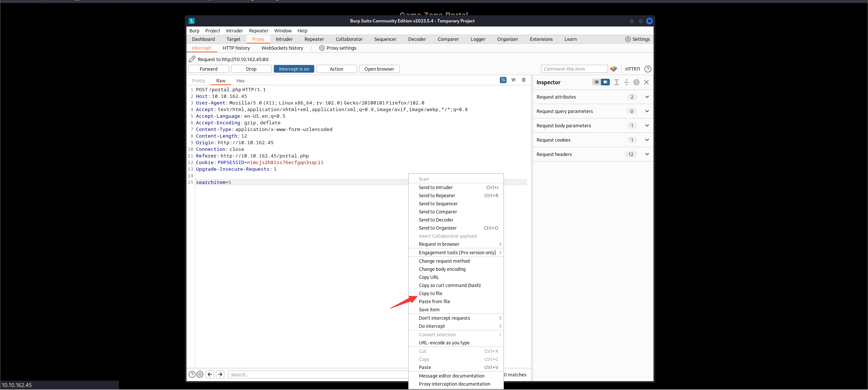Click the Drop button

(x=251, y=69)
